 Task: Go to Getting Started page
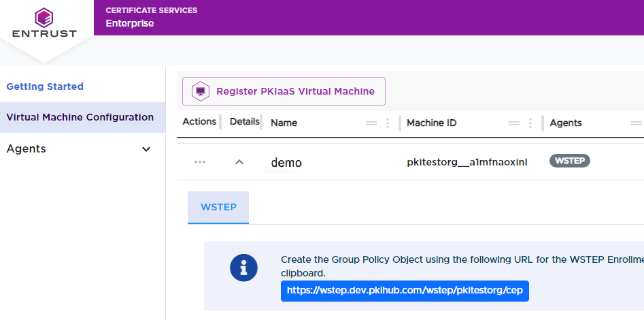[45, 86]
